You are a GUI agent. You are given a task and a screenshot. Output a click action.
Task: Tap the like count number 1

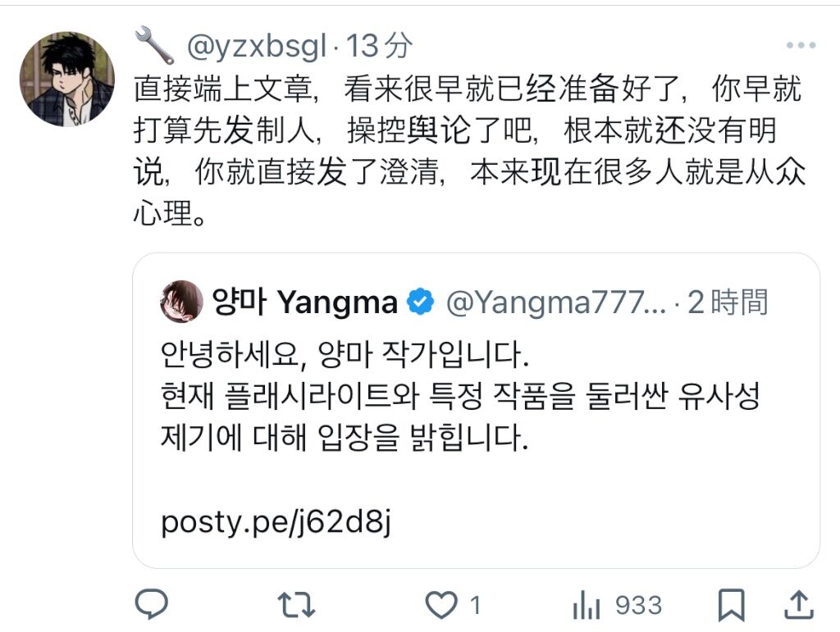point(475,606)
